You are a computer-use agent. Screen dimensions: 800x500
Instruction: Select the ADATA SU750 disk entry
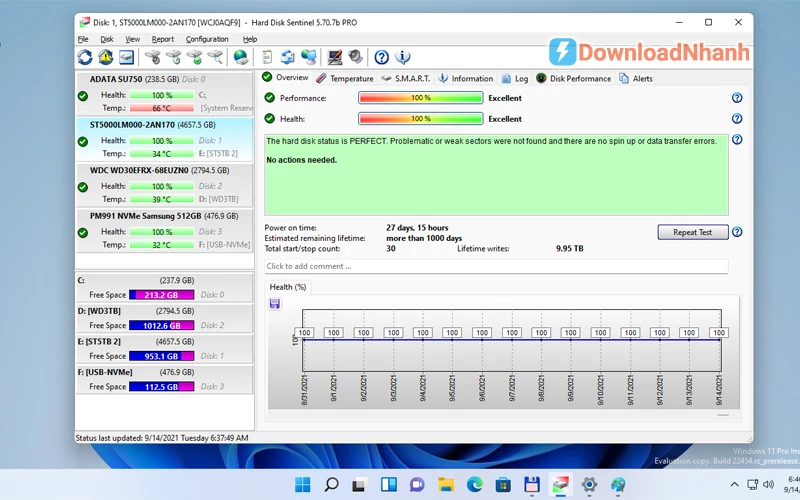pyautogui.click(x=164, y=94)
